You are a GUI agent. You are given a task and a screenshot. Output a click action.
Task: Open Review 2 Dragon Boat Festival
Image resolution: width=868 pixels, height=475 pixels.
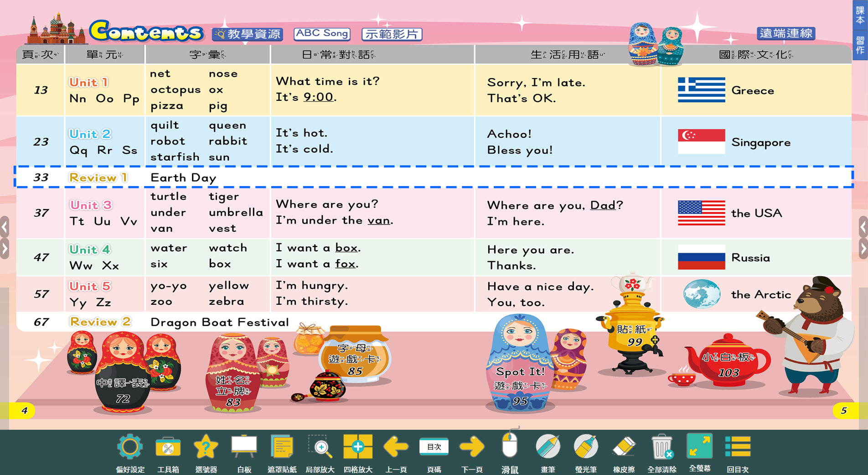(x=179, y=322)
